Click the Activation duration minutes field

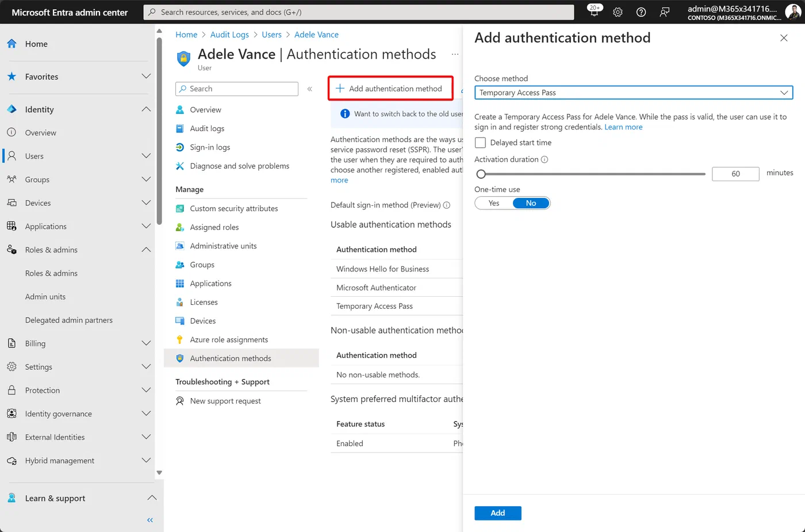pyautogui.click(x=735, y=174)
